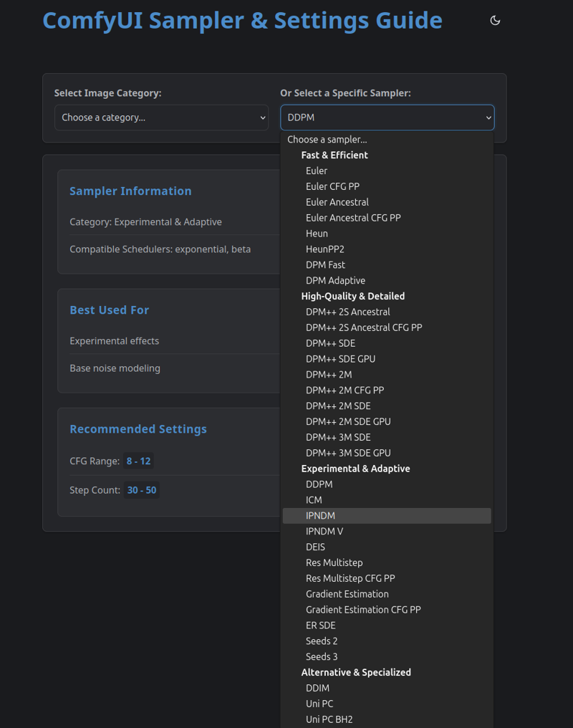Choose DPM++ 3M SDE option
This screenshot has height=728, width=573.
387,437
